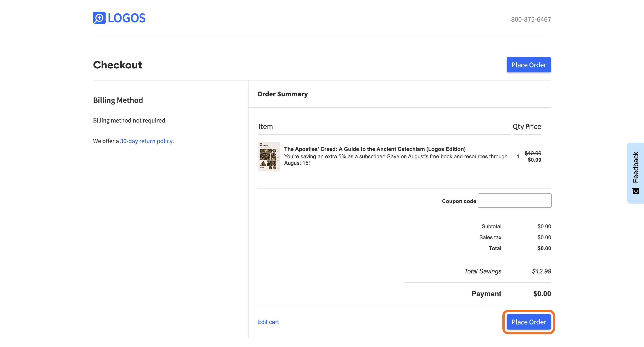
Task: Click the Checkout page heading
Action: pyautogui.click(x=117, y=65)
